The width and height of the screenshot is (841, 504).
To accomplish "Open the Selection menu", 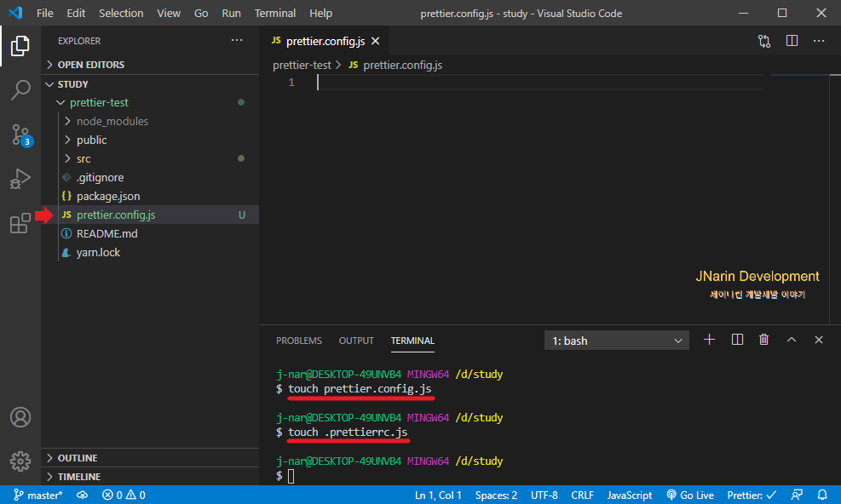I will 121,13.
